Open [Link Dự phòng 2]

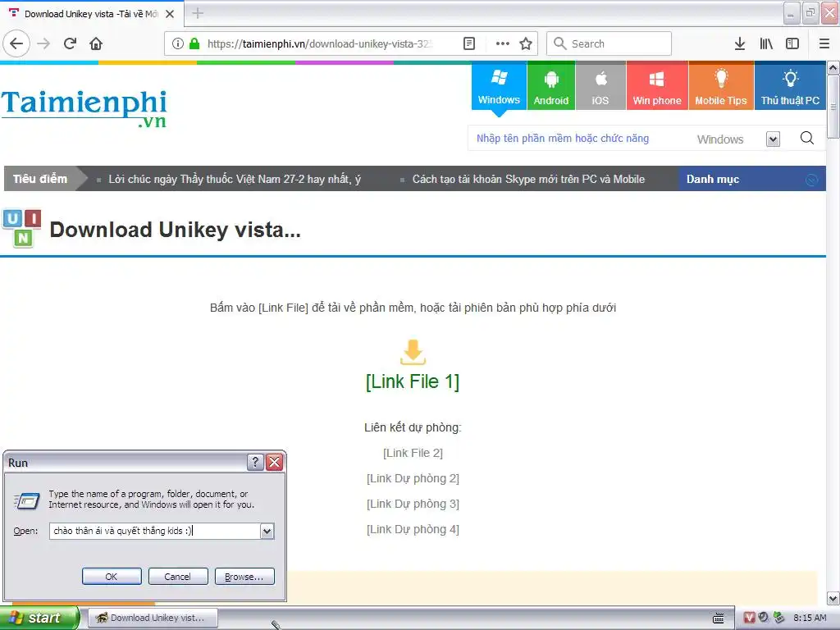[413, 478]
